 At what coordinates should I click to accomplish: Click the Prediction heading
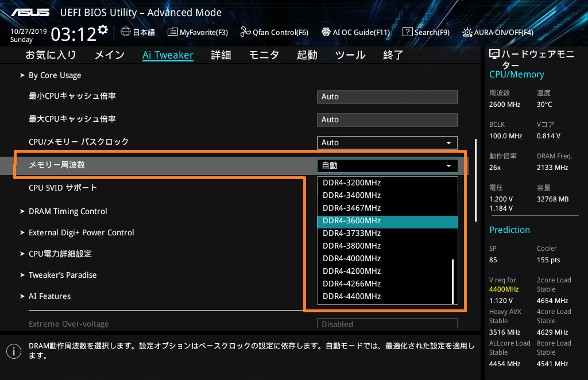click(509, 230)
